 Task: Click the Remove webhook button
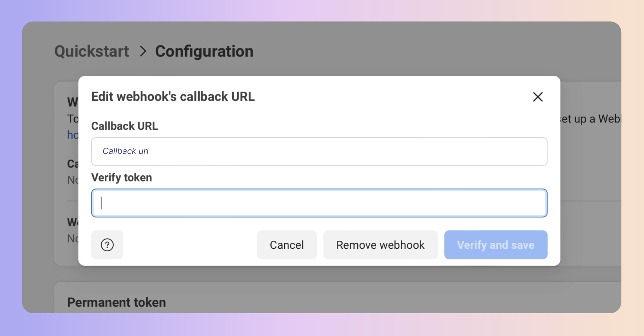[x=380, y=245]
